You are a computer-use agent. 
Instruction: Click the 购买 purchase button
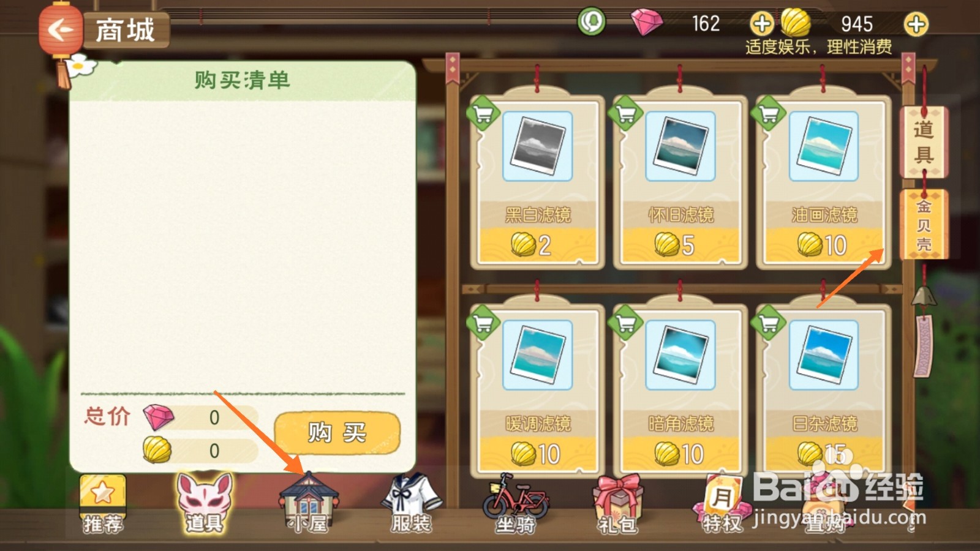[x=337, y=433]
